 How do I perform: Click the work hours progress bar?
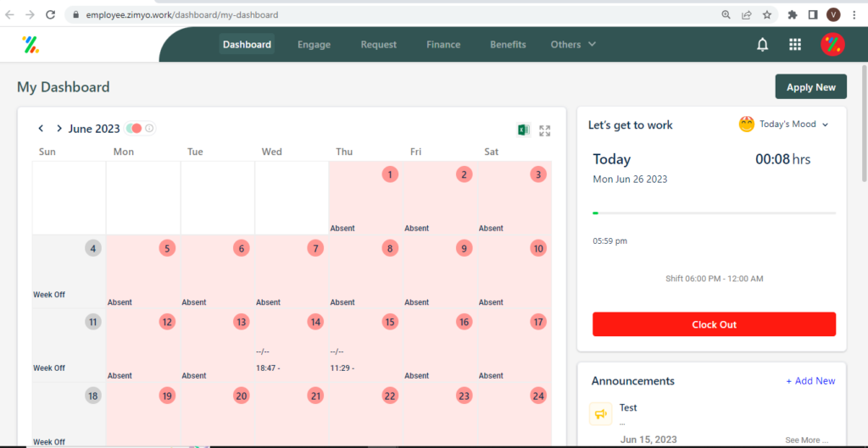pyautogui.click(x=714, y=213)
